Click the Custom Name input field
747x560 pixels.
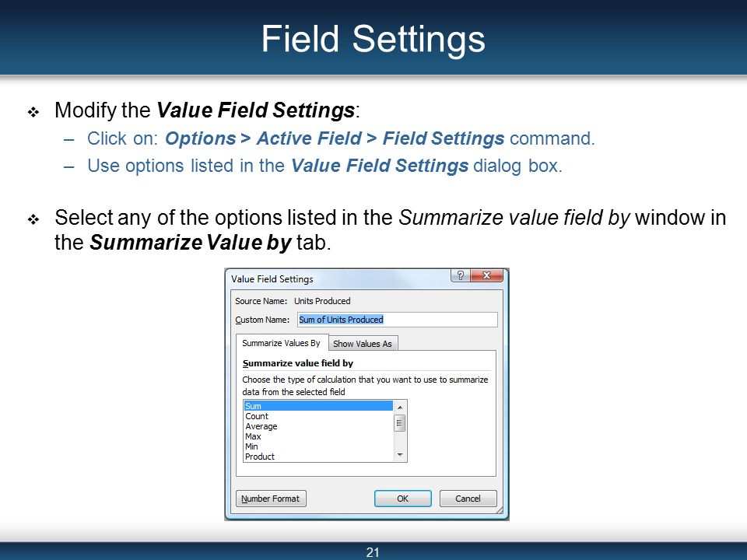coord(398,320)
